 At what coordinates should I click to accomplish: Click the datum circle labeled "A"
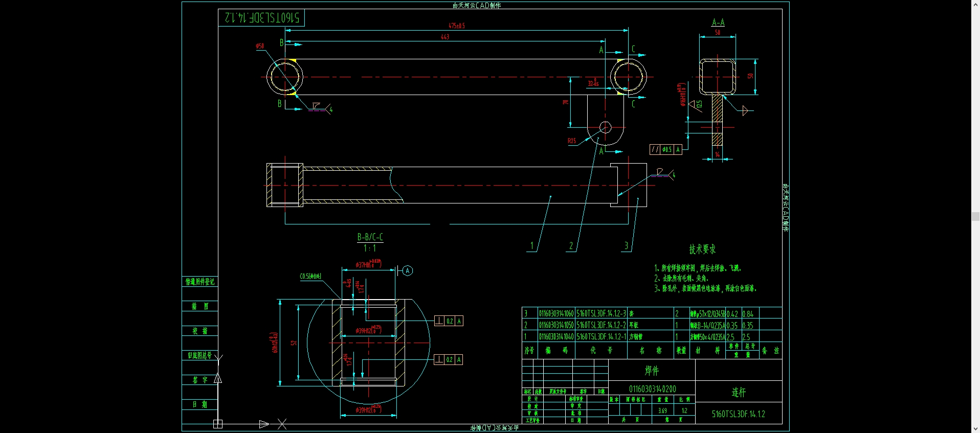coord(408,271)
